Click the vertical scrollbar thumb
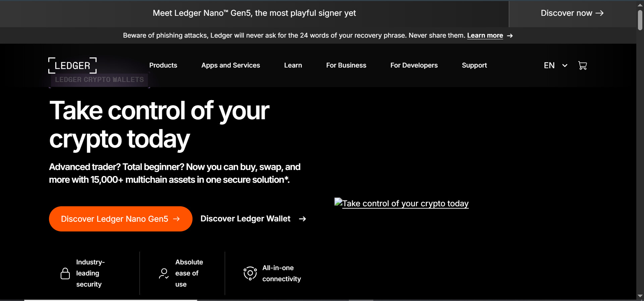This screenshot has width=644, height=301. [640, 20]
